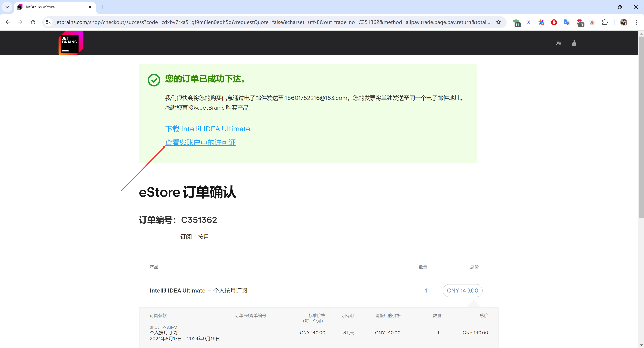Image resolution: width=644 pixels, height=348 pixels.
Task: Open the Google Translate extension
Action: pos(567,22)
